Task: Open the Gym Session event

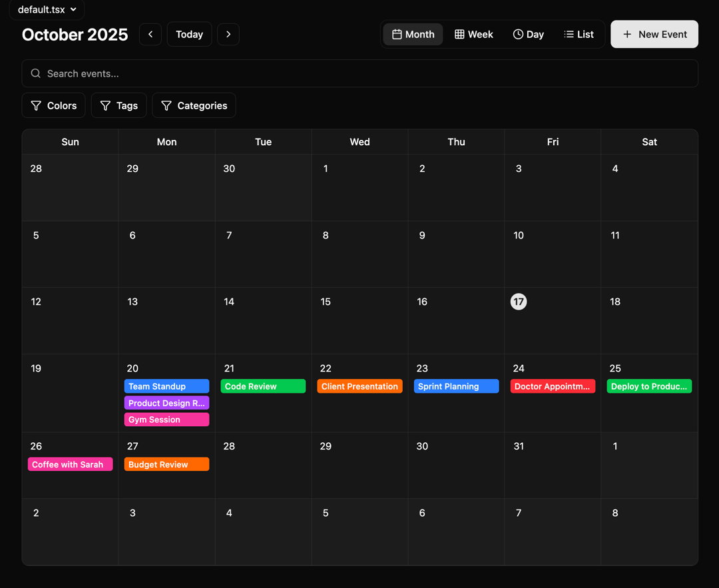Action: coord(167,420)
